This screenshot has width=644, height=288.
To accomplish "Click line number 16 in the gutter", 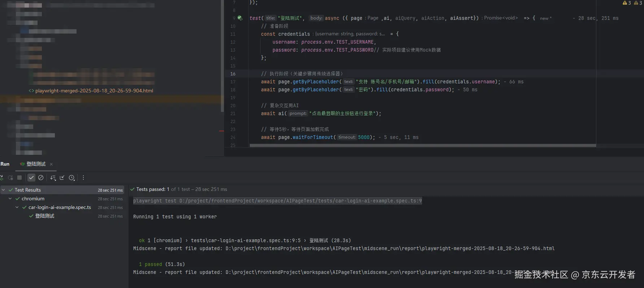I will click(x=233, y=74).
